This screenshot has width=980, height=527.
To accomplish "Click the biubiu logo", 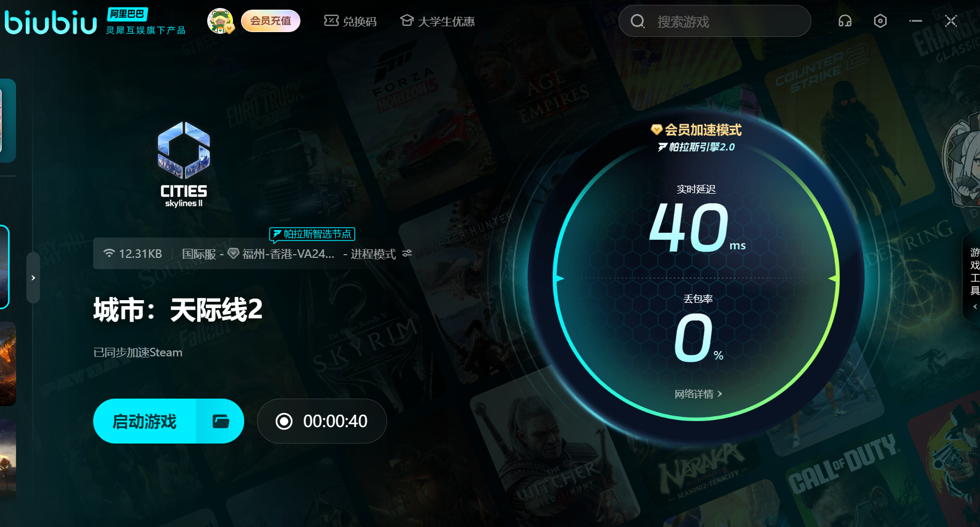I will [51, 22].
